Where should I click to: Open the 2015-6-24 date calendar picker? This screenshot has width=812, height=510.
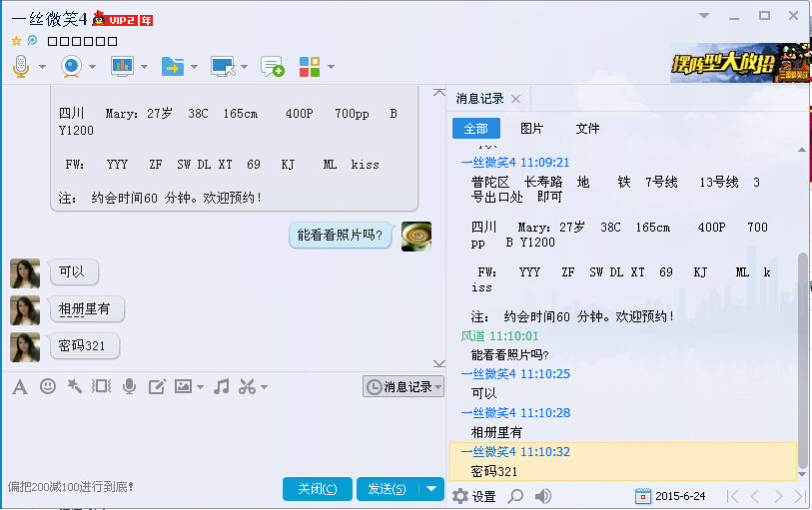click(x=670, y=496)
